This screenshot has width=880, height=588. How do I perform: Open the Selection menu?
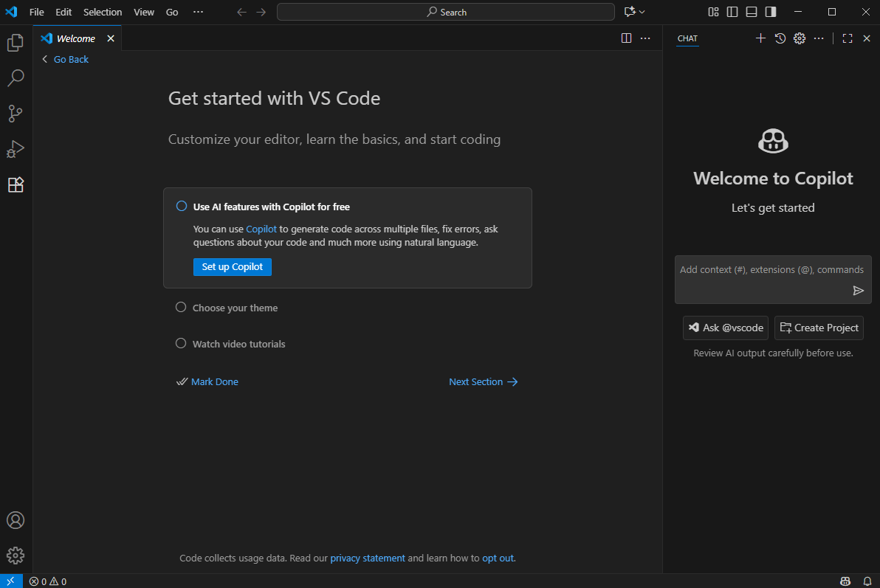click(x=103, y=12)
